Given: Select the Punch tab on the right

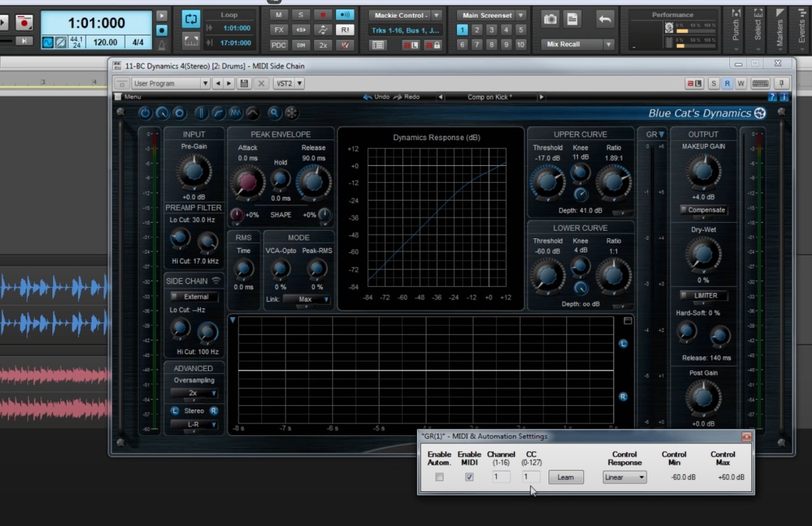Looking at the screenshot, I should [x=736, y=30].
